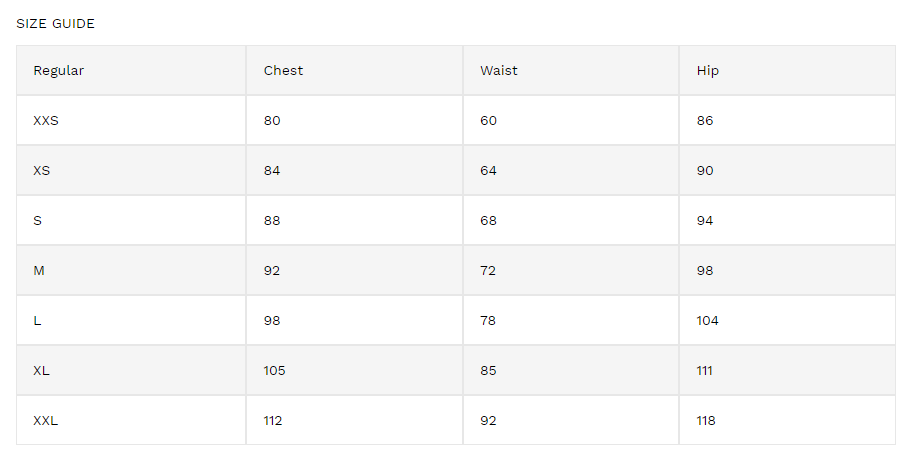This screenshot has width=912, height=470.
Task: Select the XXS size row label
Action: tap(46, 121)
